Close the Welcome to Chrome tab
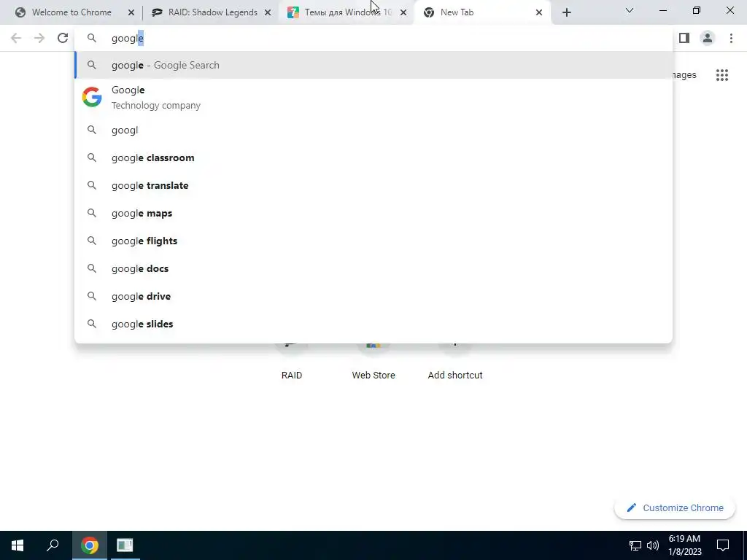This screenshot has height=560, width=747. [x=131, y=13]
